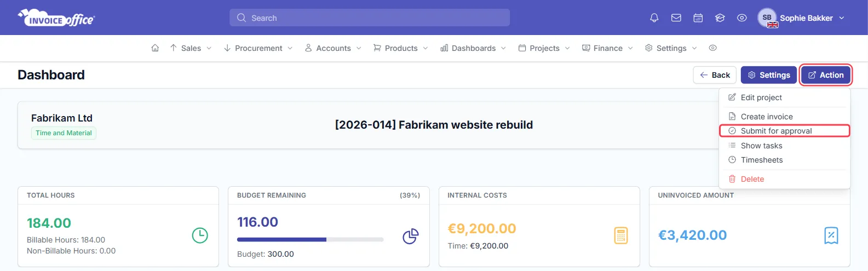Click the document icon beside Create invoice
The image size is (868, 271).
(x=732, y=117)
